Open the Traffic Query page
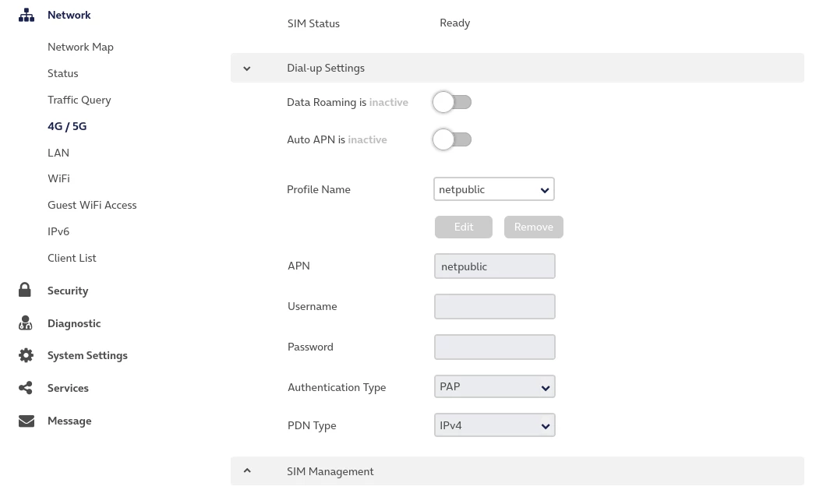This screenshot has width=823, height=504. click(x=79, y=100)
